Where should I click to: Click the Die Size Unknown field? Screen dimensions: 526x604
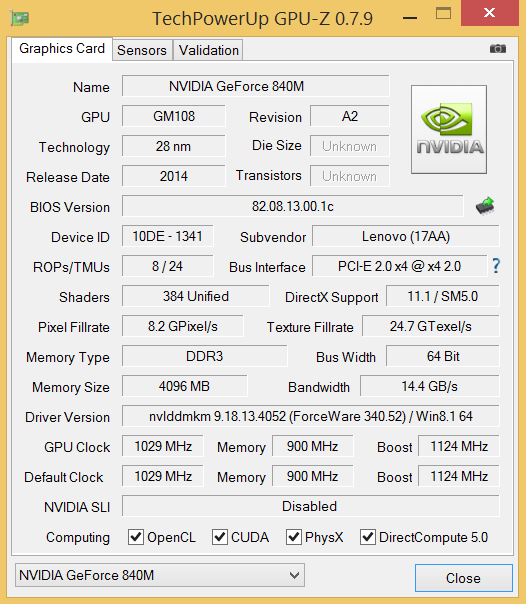tap(350, 146)
